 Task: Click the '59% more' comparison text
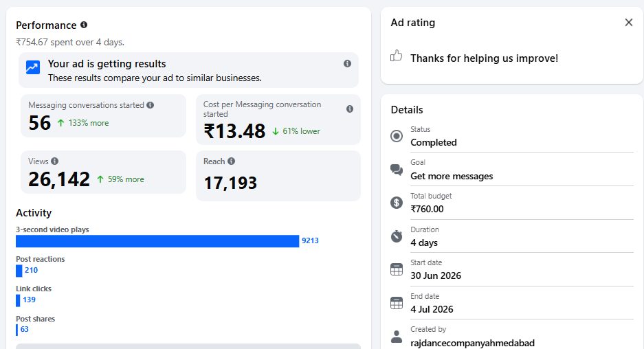pos(126,179)
